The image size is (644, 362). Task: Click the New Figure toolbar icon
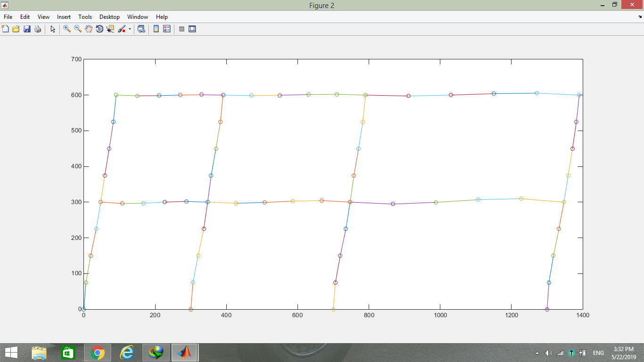coord(6,29)
